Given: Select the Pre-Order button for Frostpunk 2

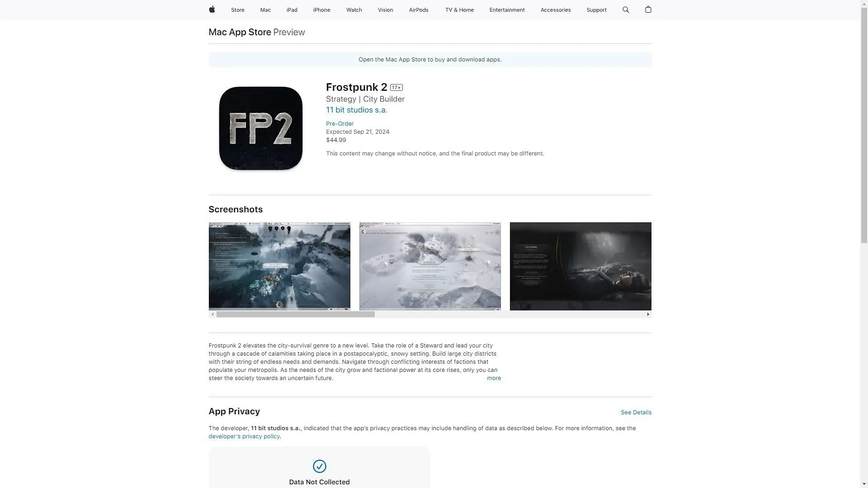Looking at the screenshot, I should tap(339, 123).
